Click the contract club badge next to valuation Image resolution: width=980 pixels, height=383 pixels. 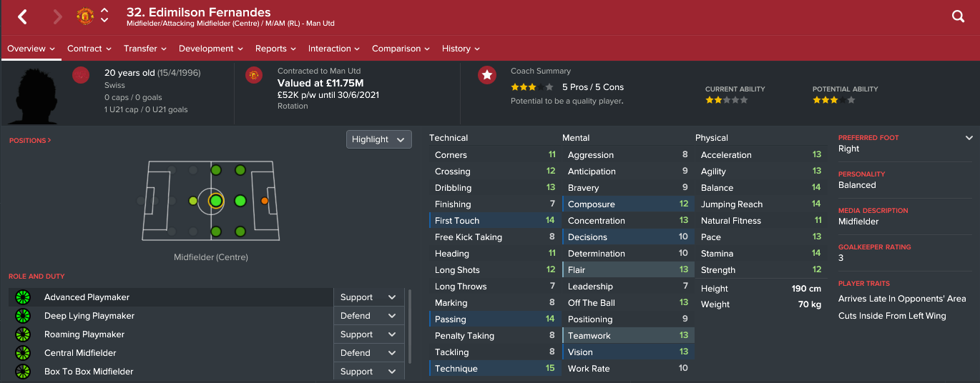(x=254, y=75)
